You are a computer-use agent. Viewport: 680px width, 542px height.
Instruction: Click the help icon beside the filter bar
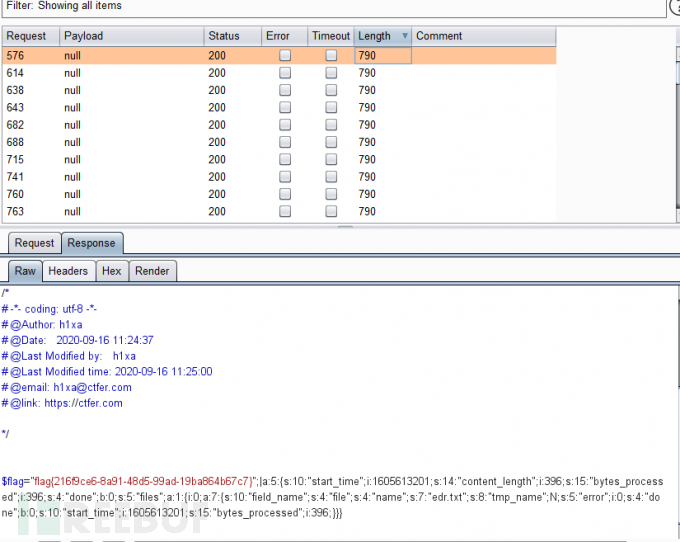tap(674, 6)
